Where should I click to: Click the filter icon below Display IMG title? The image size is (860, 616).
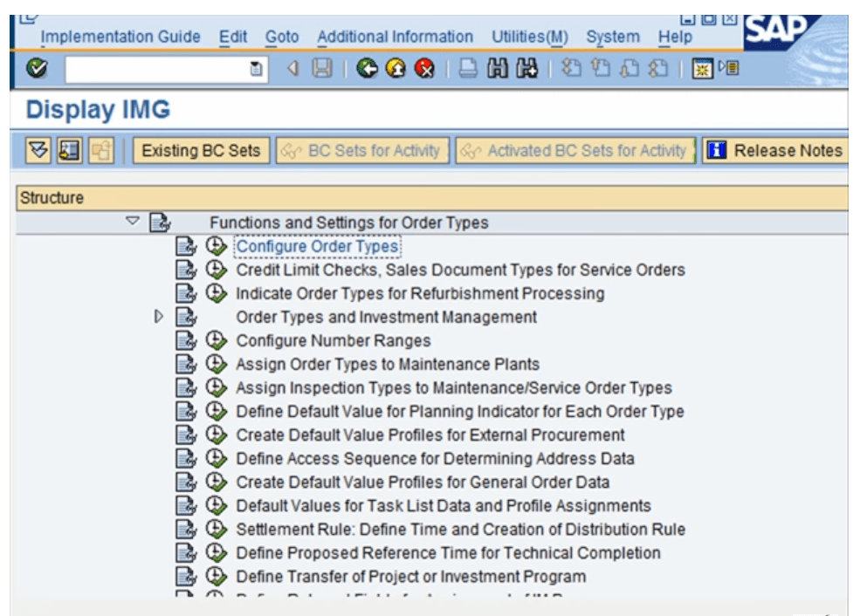[38, 150]
